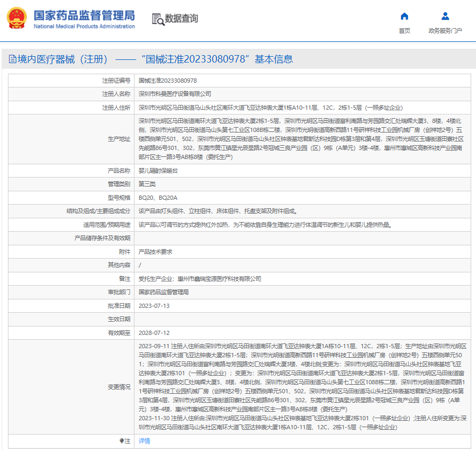This screenshot has width=476, height=451.
Task: Click the 产品技术要求 attachment value
Action: 156,252
